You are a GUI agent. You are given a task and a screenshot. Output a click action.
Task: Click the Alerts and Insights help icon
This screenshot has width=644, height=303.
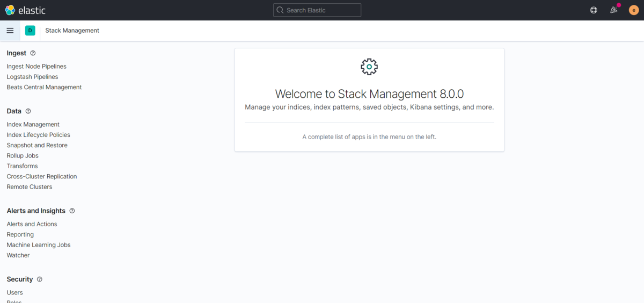(72, 211)
